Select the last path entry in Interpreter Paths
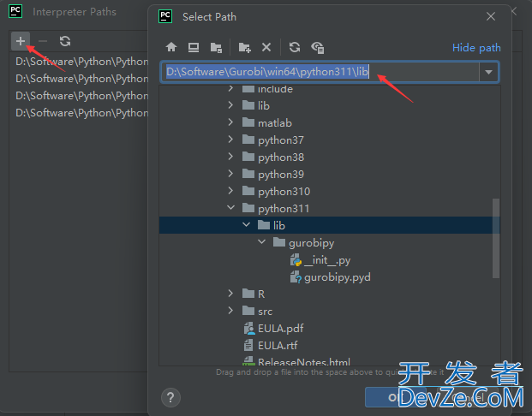532x416 pixels. (x=81, y=113)
